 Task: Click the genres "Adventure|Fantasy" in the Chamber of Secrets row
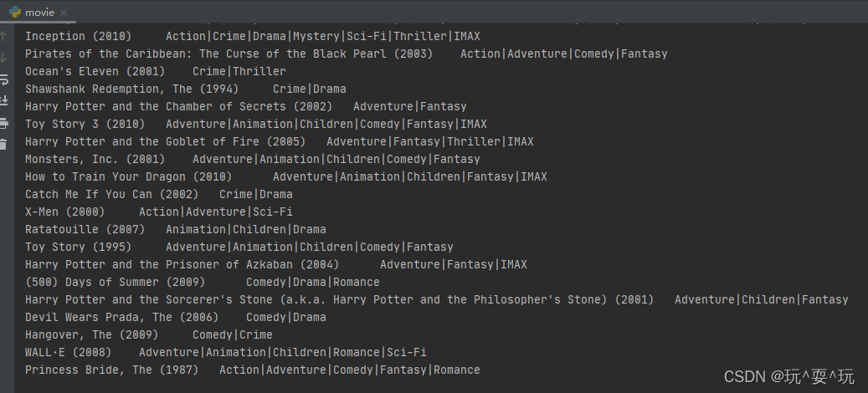[x=410, y=107]
